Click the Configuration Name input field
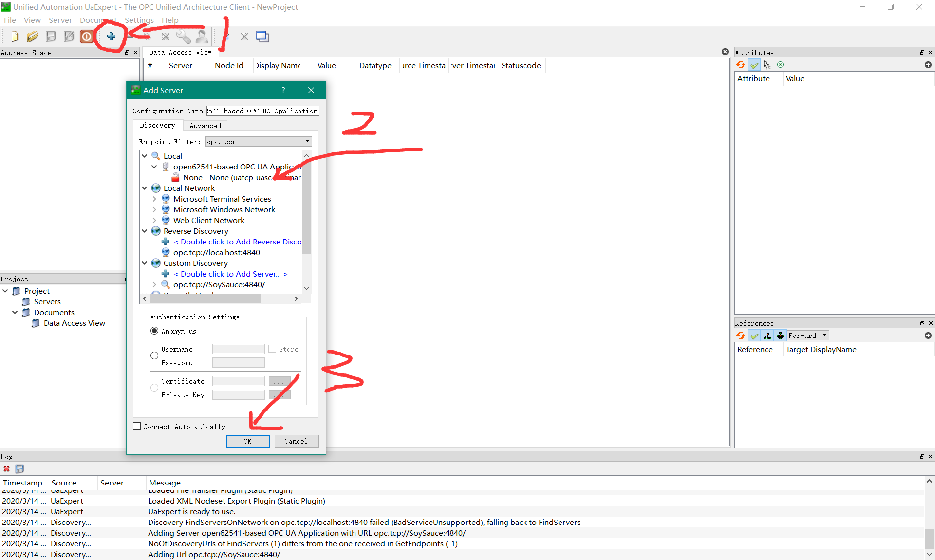935x560 pixels. point(262,111)
